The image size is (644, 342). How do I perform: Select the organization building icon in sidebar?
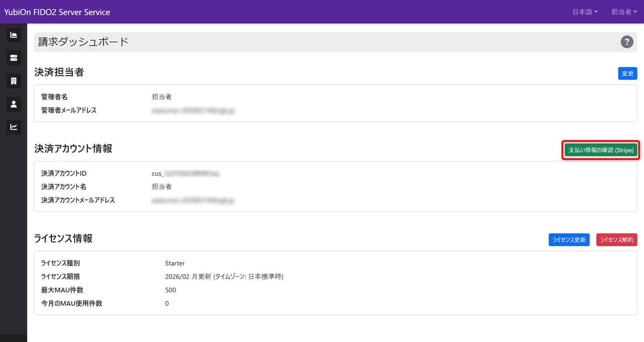point(13,81)
